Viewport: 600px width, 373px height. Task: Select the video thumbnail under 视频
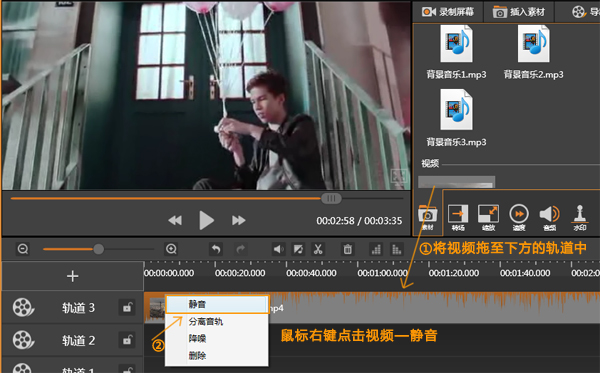pos(457,182)
